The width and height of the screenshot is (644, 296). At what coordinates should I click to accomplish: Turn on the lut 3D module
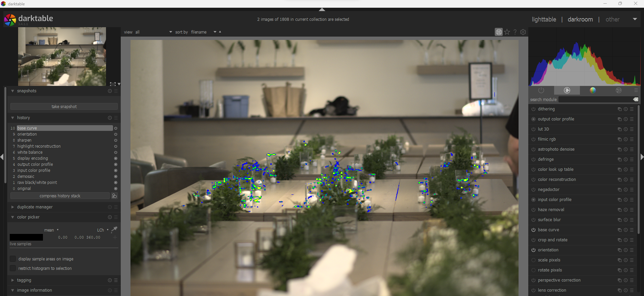tap(533, 129)
